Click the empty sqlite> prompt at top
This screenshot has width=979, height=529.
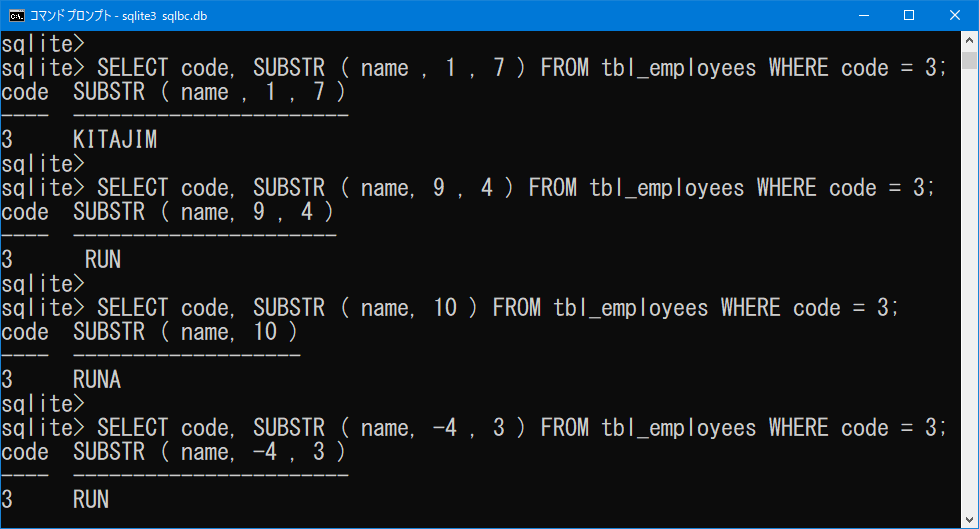coord(42,44)
